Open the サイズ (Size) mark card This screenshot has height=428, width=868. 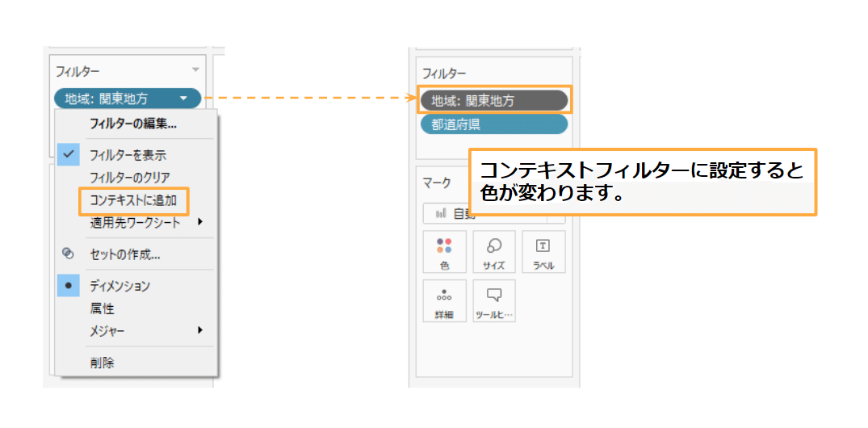point(494,251)
